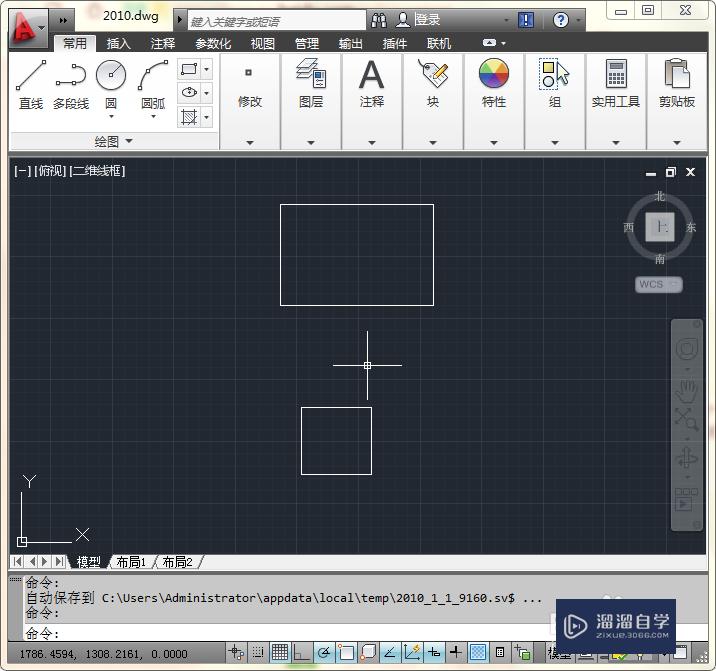Open the Block (块) panel
The image size is (716, 671).
pos(433,101)
